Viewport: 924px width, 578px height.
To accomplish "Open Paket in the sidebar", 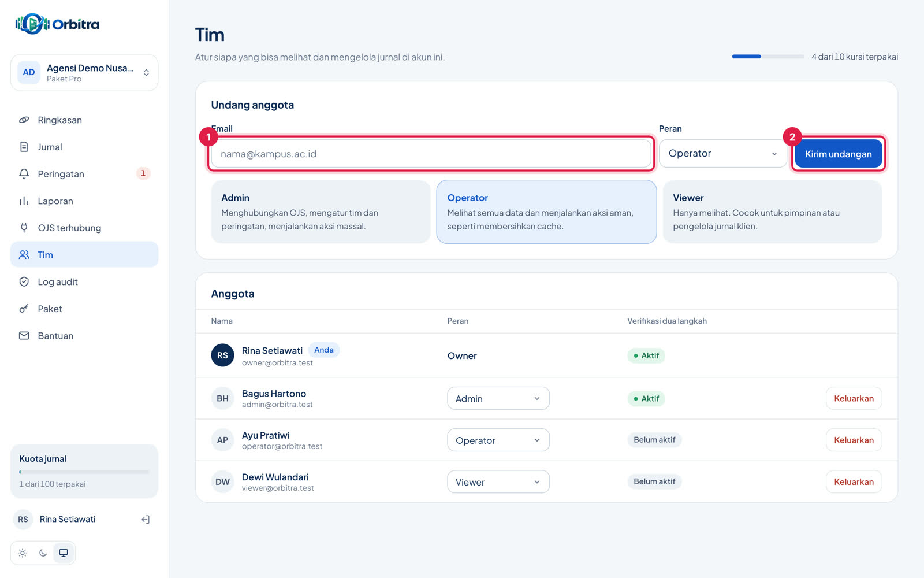I will coord(84,309).
